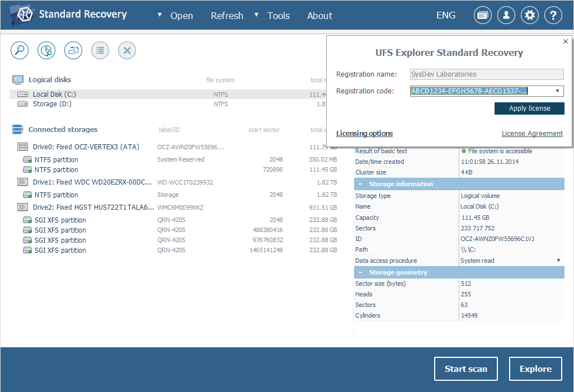Open the dropdown arrow beside Open menu
Viewport: 574px width, 392px height.
[x=159, y=15]
